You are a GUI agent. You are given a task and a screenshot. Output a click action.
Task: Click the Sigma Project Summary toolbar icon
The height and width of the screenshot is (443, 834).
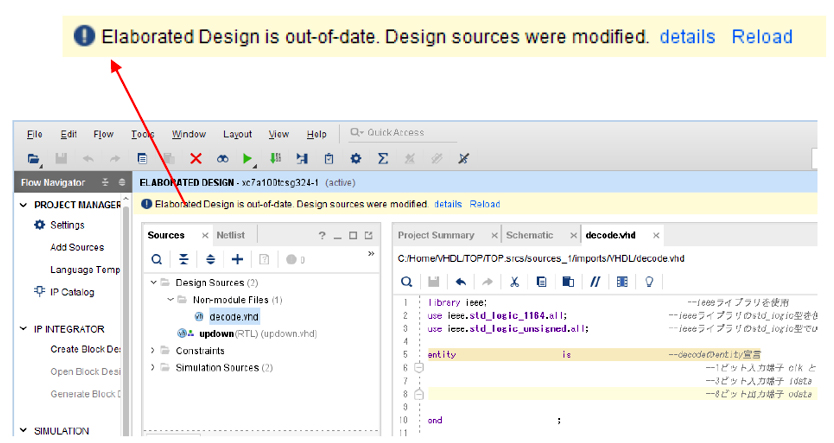click(382, 158)
